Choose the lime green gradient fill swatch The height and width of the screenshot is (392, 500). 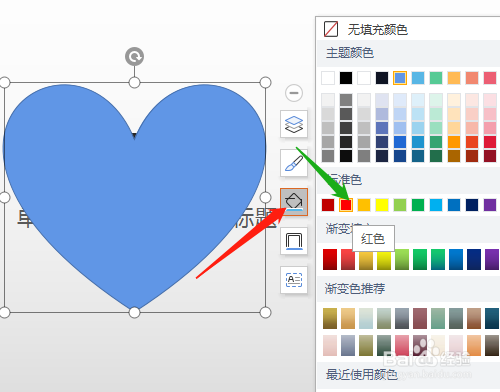pos(402,259)
